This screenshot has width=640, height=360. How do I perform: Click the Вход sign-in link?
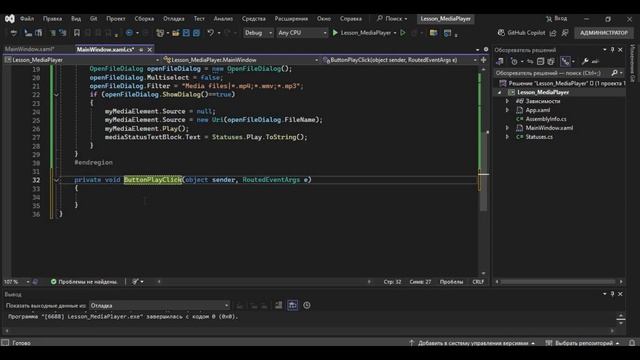click(x=557, y=19)
